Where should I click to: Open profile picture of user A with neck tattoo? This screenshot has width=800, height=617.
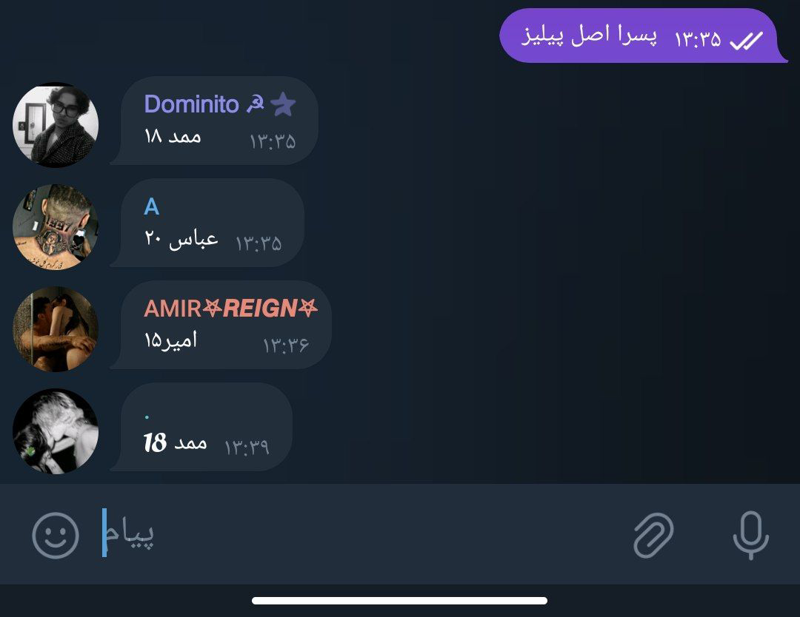(x=56, y=227)
